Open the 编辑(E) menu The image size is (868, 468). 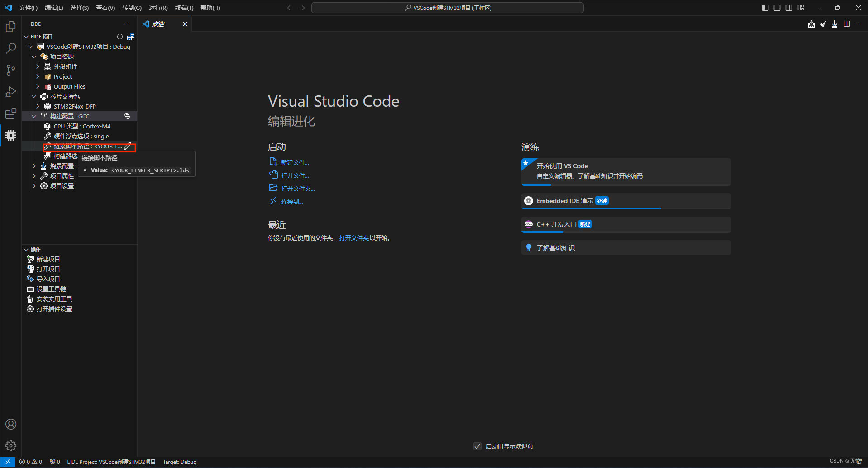[54, 8]
